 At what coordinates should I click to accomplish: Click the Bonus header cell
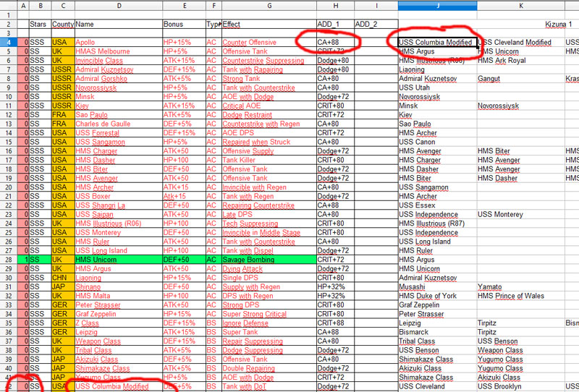[183, 25]
